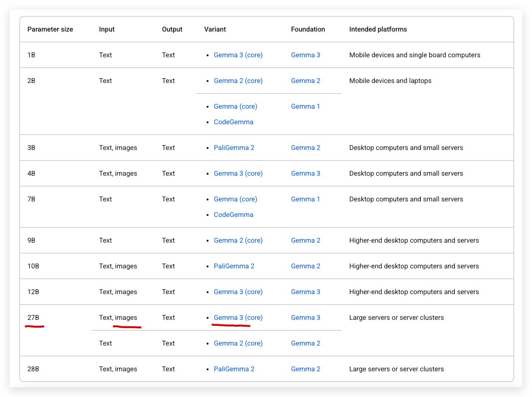This screenshot has width=532, height=397.
Task: Open Gemma 2 foundation link in 3B row
Action: [x=306, y=148]
